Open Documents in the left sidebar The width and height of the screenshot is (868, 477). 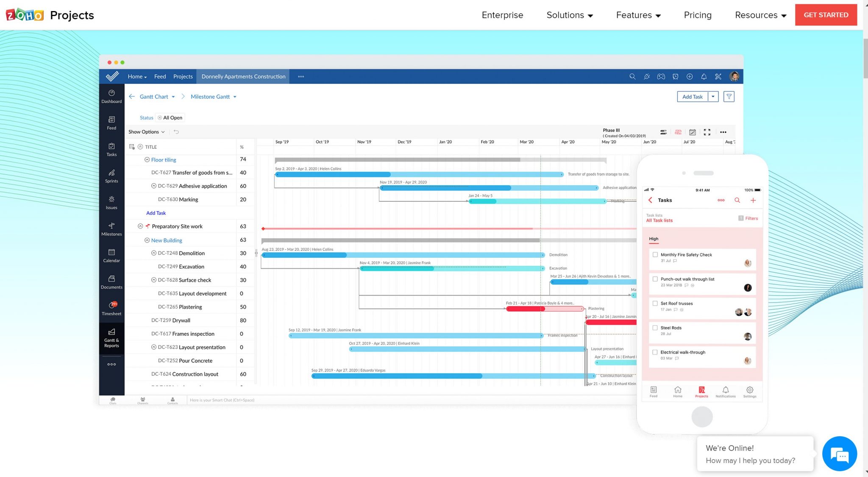(x=111, y=282)
